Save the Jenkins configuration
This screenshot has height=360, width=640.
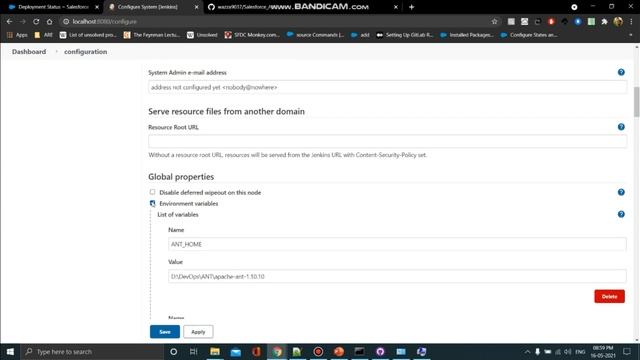tap(165, 331)
